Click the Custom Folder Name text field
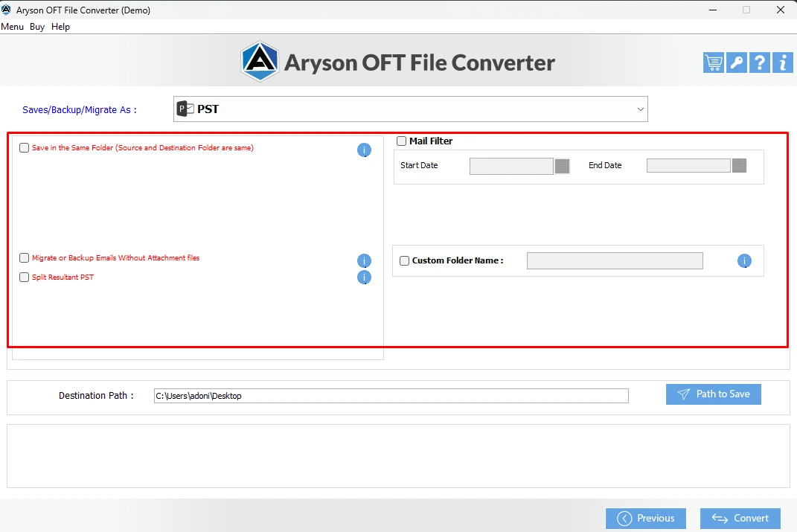 [x=615, y=260]
